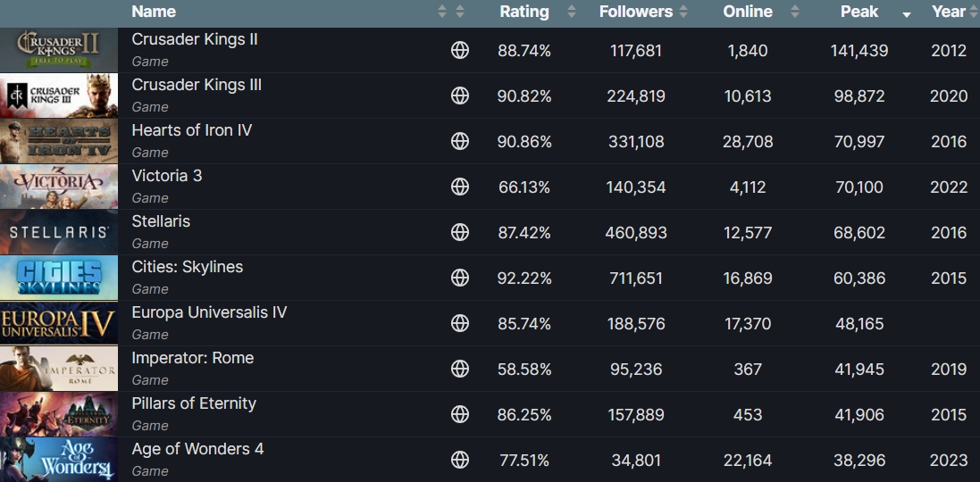
Task: Click the Stellaris banner thumbnail
Action: click(x=59, y=233)
